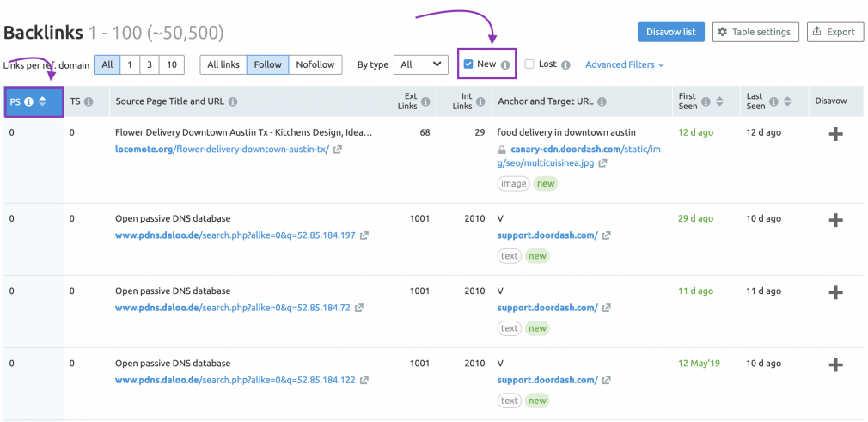This screenshot has height=422, width=868.
Task: Click the Ext Links info icon
Action: [x=425, y=102]
